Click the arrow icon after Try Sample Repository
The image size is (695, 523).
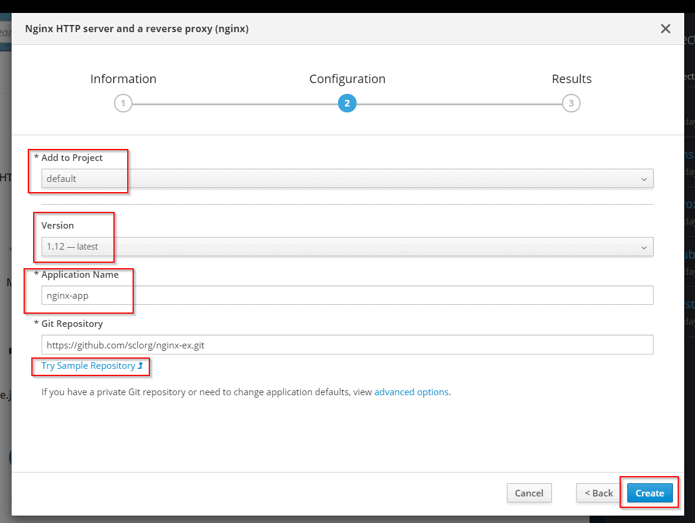[x=140, y=367]
